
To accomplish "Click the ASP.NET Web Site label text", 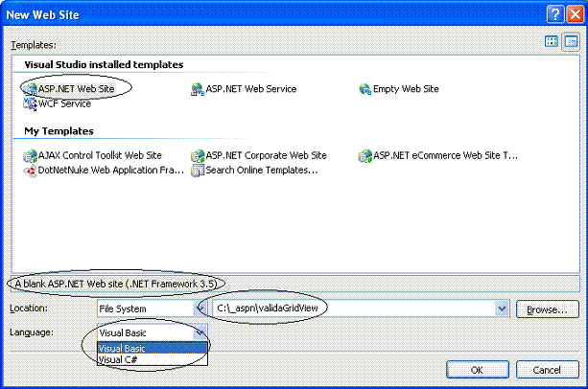I will 76,89.
